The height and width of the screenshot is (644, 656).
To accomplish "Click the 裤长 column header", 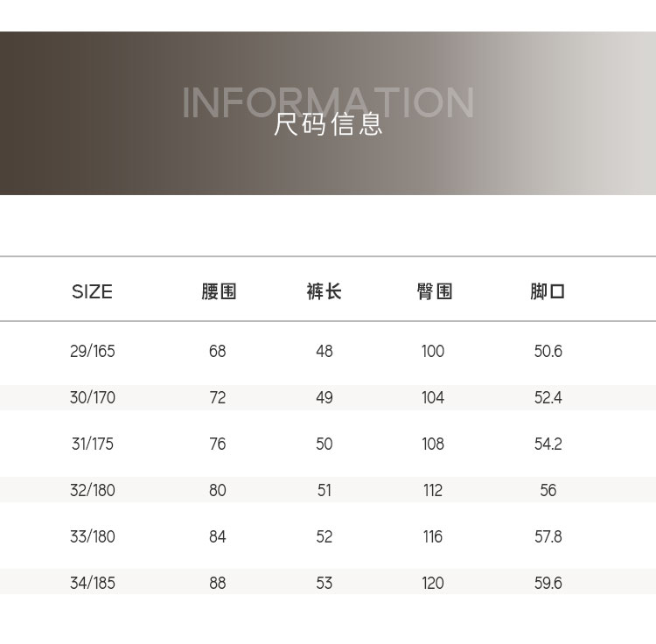I will [324, 291].
